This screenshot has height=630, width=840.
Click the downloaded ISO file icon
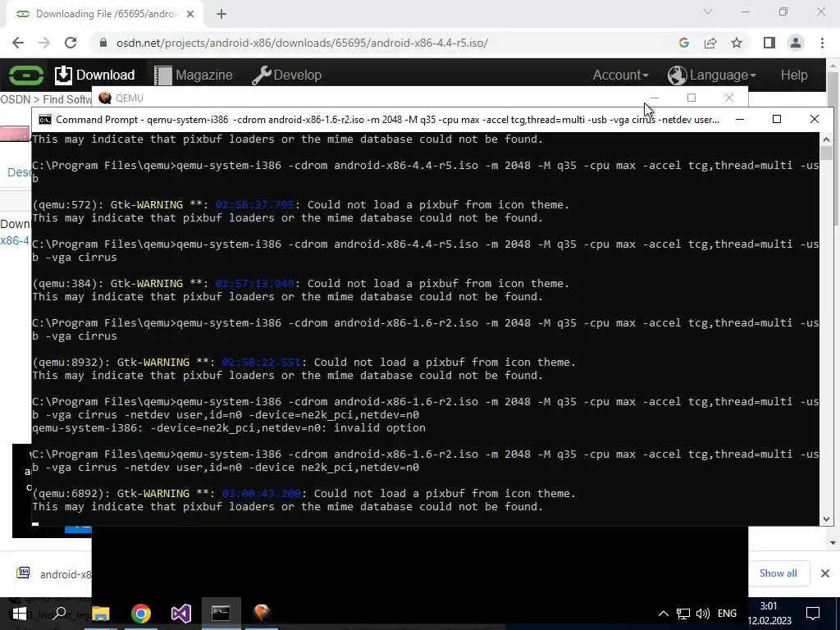tap(23, 573)
